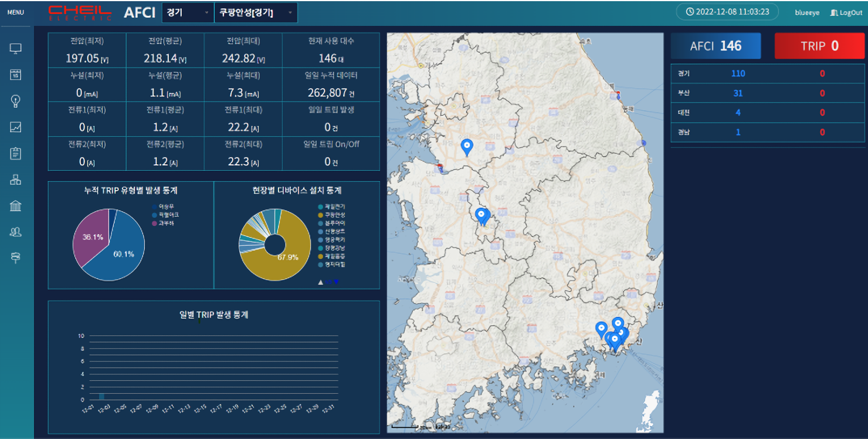Screen dimensions: 868x439
Task: Open the users group icon in sidebar
Action: click(x=16, y=232)
